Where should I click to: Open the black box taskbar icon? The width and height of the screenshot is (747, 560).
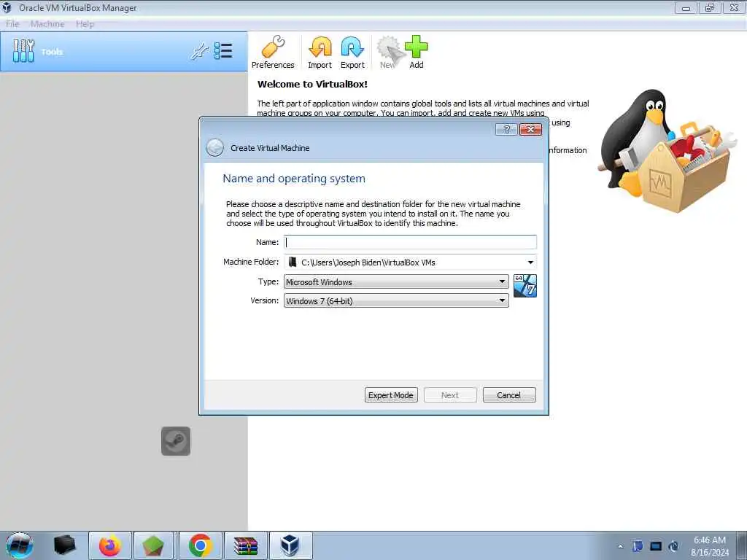(65, 545)
